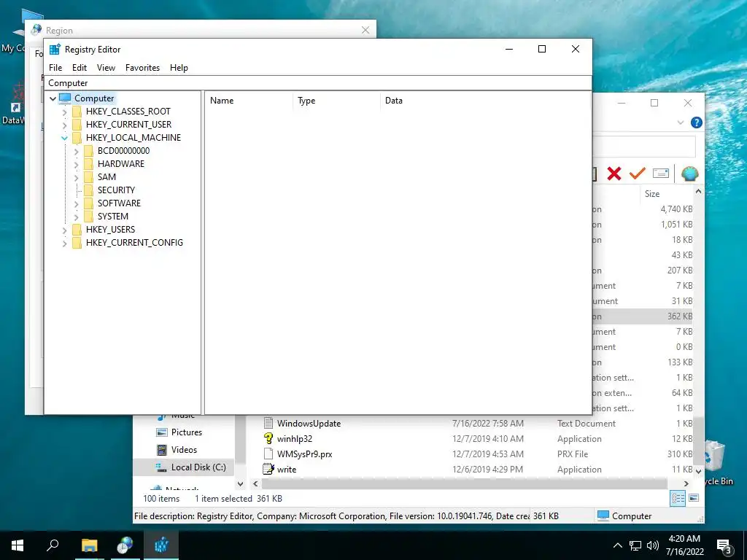The height and width of the screenshot is (560, 747).
Task: Click the BCD00000000 folder icon
Action: (x=88, y=151)
